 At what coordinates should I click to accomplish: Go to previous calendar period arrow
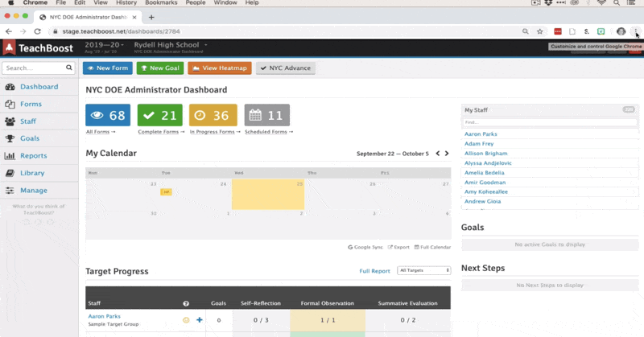[x=438, y=153]
